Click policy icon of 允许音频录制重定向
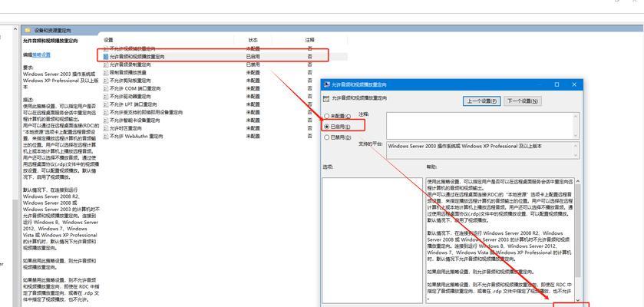The height and width of the screenshot is (307, 644). click(106, 64)
